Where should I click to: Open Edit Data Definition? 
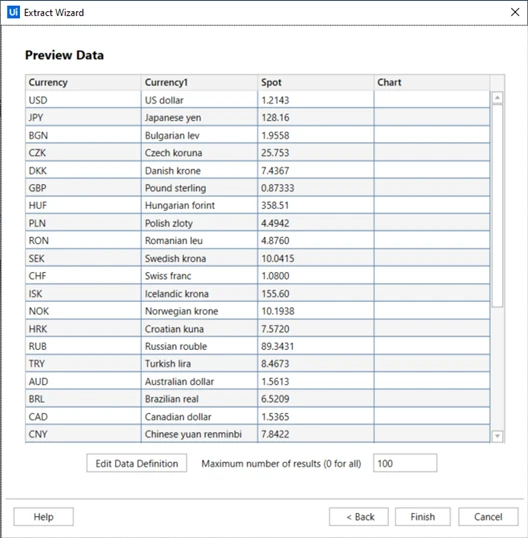pos(137,463)
